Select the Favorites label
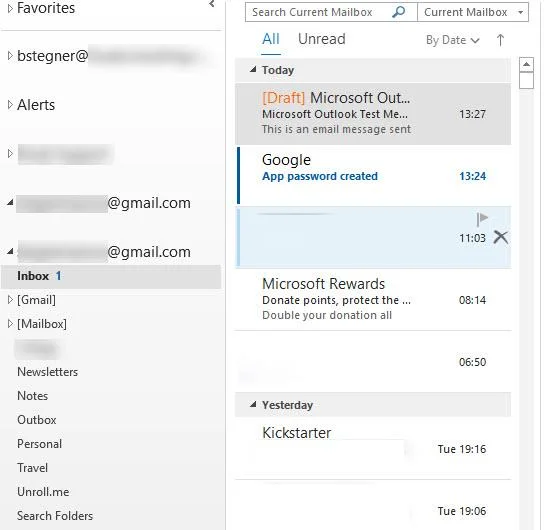This screenshot has width=550, height=530. pos(46,8)
